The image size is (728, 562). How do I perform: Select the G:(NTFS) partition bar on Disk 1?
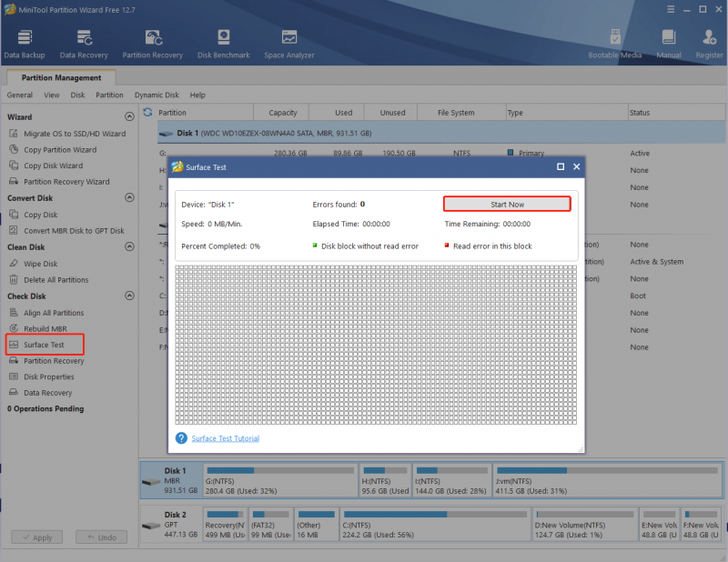pyautogui.click(x=280, y=480)
